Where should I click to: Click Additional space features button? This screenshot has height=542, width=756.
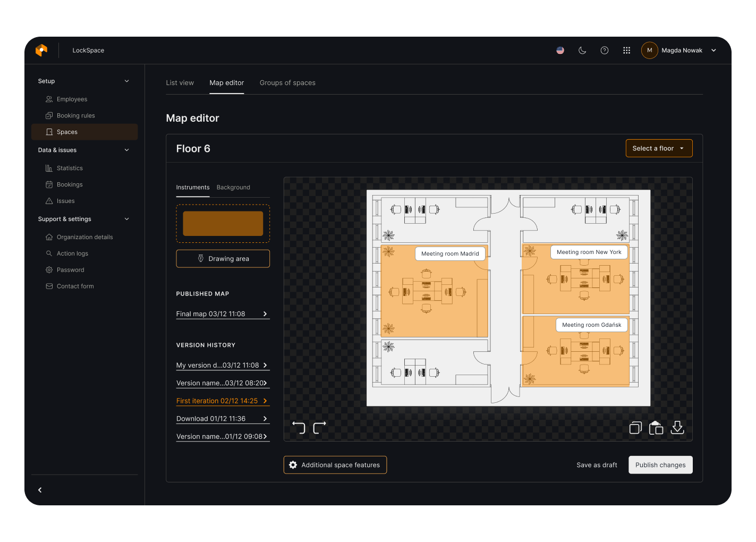335,465
